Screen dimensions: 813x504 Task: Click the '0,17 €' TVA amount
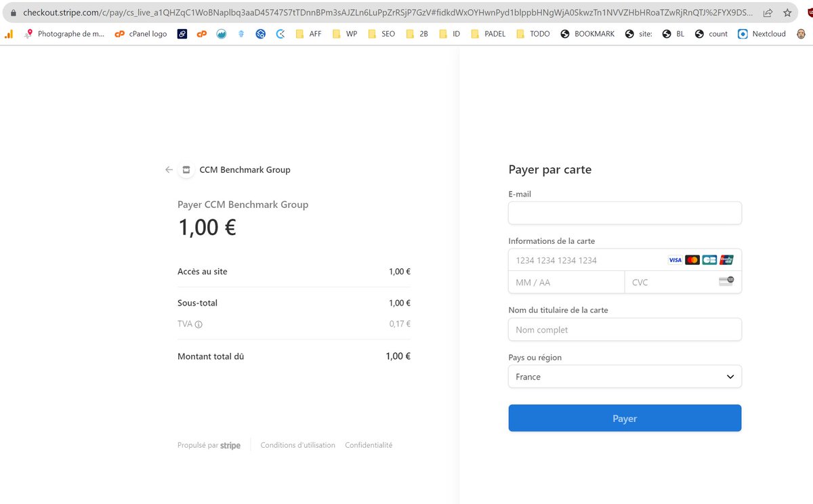pos(400,324)
